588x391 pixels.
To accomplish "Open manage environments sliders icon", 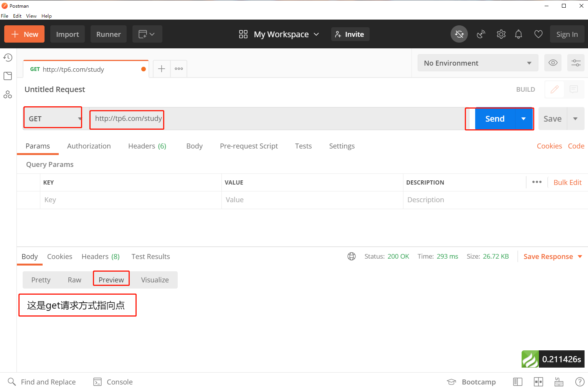I will point(576,63).
